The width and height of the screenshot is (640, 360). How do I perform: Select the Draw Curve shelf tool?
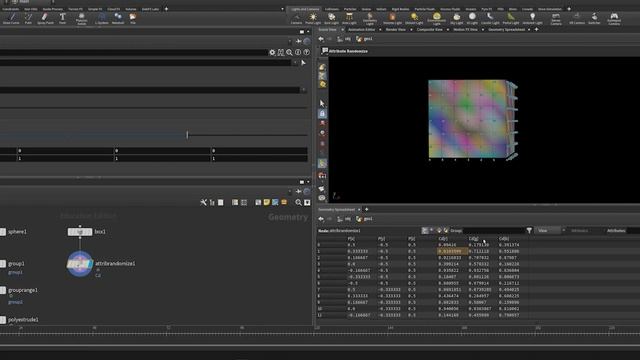pos(11,18)
